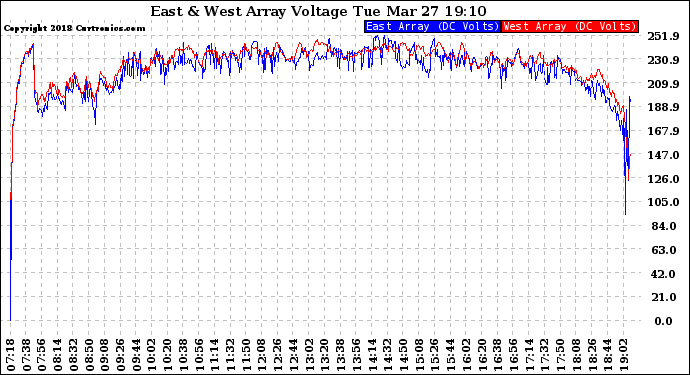Viewport: 690px width, 375px height.
Task: Click the East Array legend label
Action: (x=433, y=26)
